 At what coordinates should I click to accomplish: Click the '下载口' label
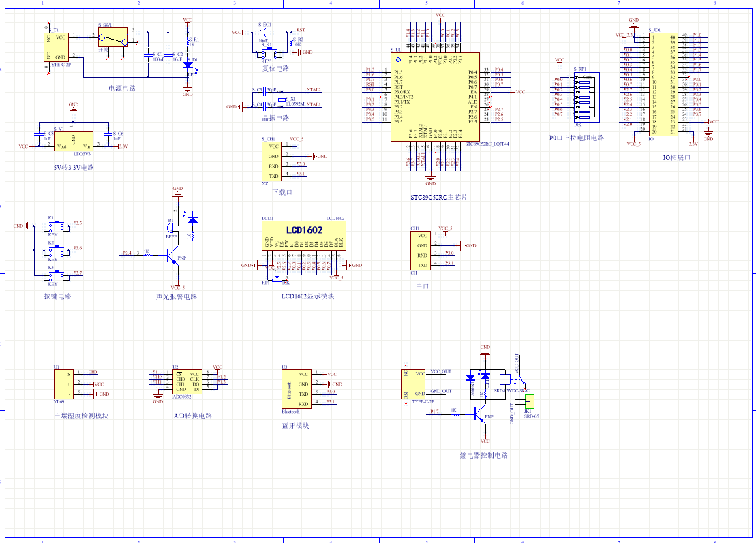(282, 192)
